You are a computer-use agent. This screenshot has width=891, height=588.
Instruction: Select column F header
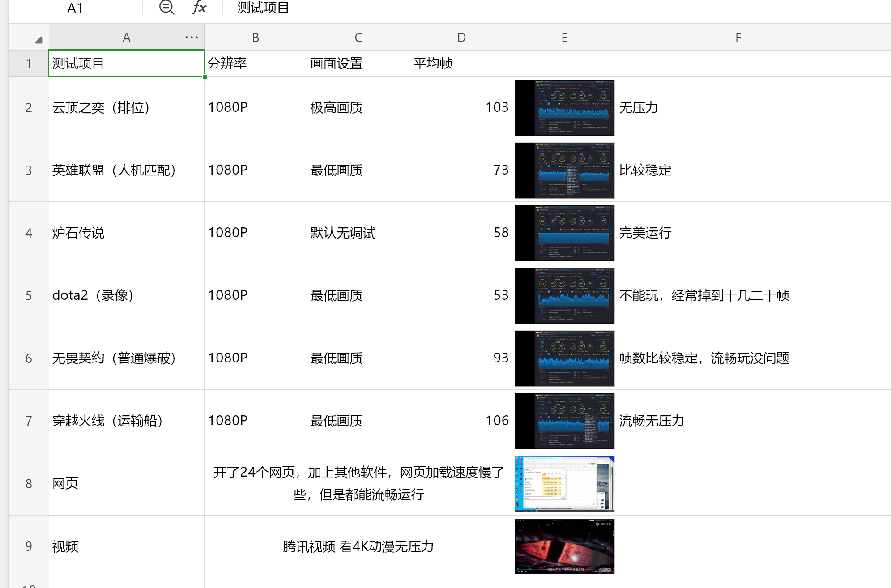coord(738,38)
